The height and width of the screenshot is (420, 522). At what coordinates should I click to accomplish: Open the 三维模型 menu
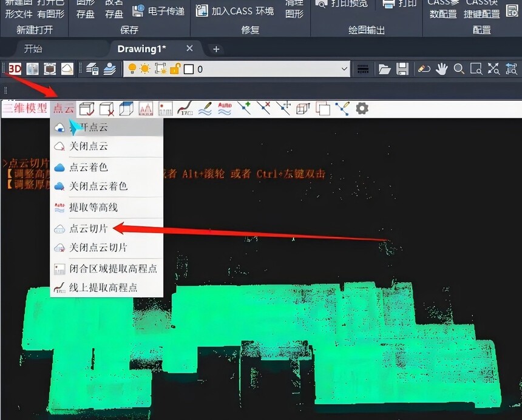pos(25,108)
